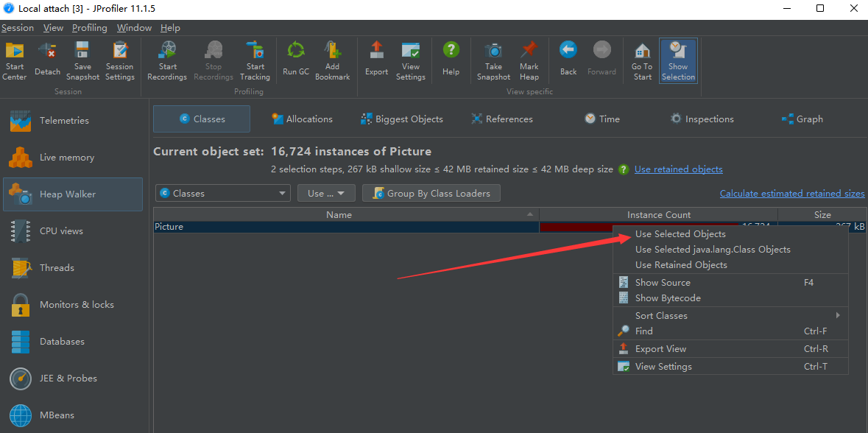Viewport: 868px width, 433px height.
Task: Choose Find in the context menu
Action: click(731, 331)
